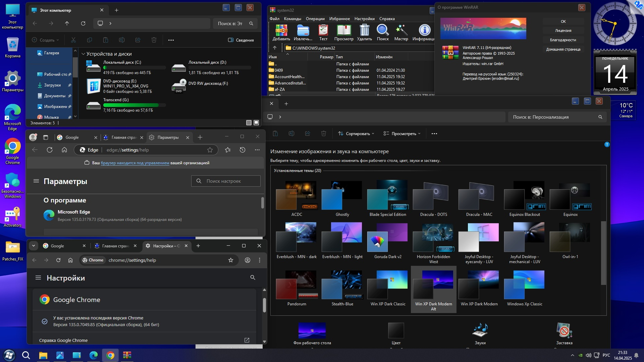Open Chrome profile icon in toolbar
The width and height of the screenshot is (644, 362).
(248, 260)
